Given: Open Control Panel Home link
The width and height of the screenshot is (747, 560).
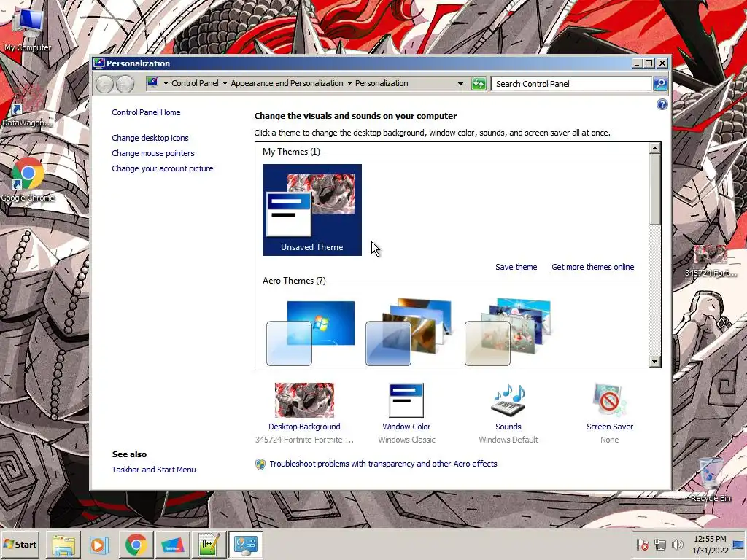Looking at the screenshot, I should (x=146, y=112).
